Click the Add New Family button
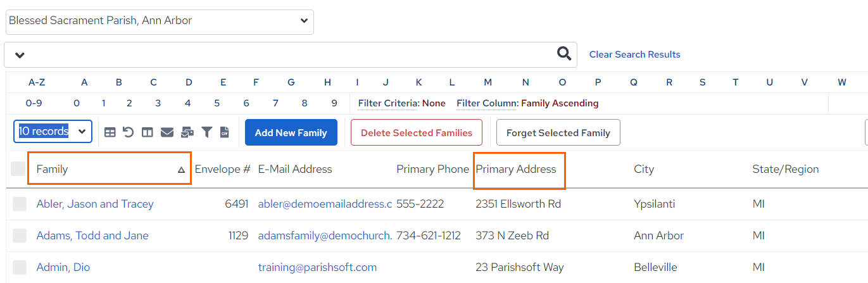Viewport: 868px width, 283px height. [x=291, y=132]
